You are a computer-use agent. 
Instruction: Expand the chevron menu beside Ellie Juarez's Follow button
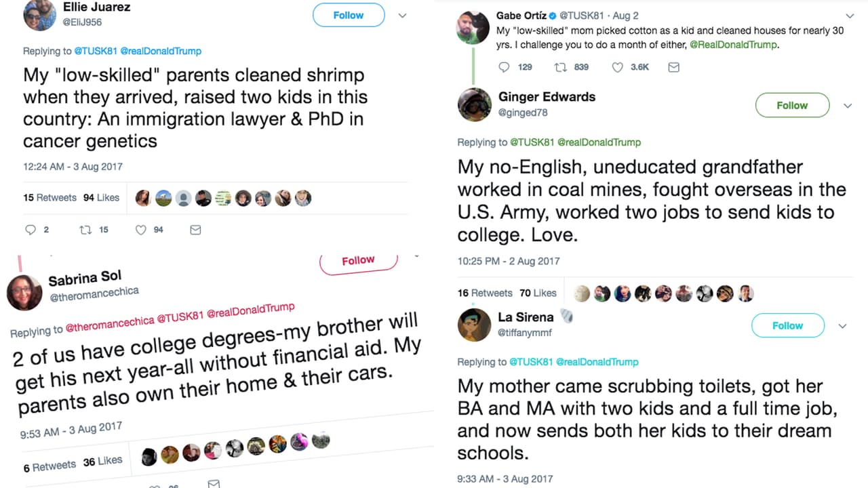[402, 16]
